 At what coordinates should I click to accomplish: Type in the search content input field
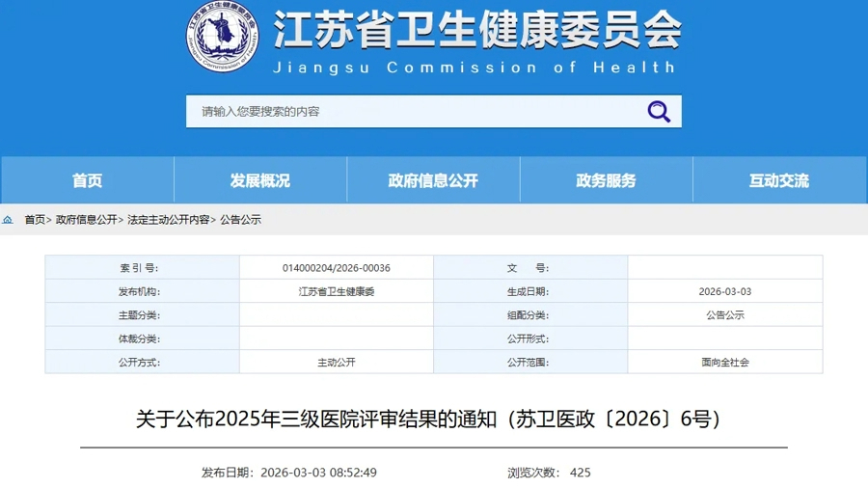[415, 112]
